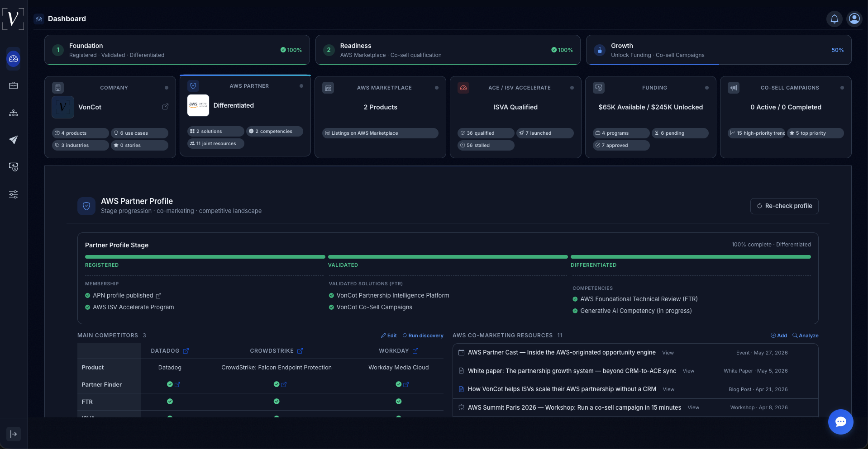Click the 56 stalled chip
Screen dimensions: 868x449
486,145
